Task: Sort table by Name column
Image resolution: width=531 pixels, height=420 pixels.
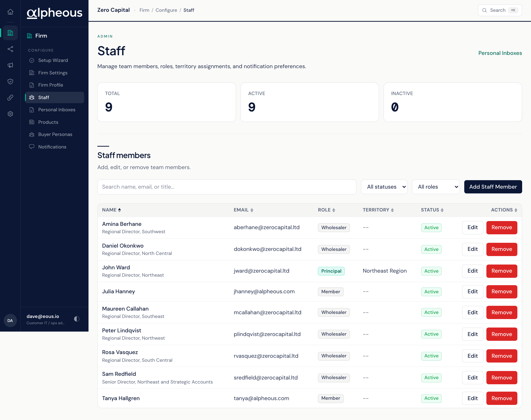Action: click(112, 210)
